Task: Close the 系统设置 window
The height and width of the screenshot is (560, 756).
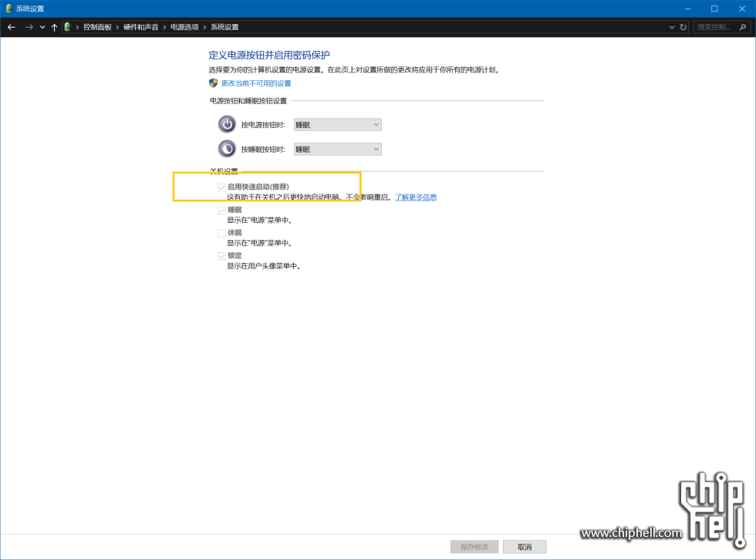Action: click(x=742, y=8)
